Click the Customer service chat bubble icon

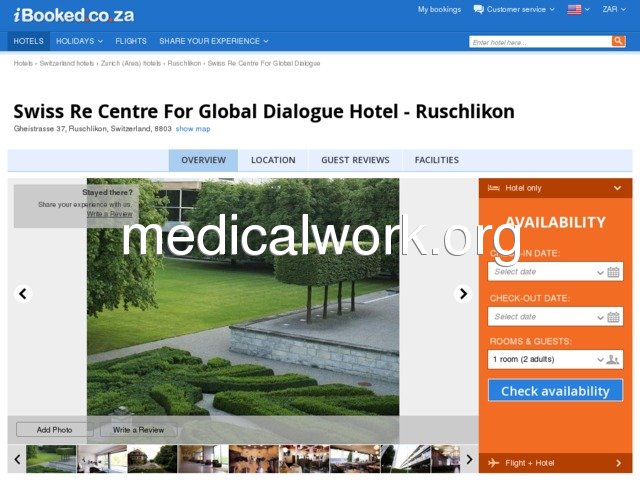coord(478,9)
